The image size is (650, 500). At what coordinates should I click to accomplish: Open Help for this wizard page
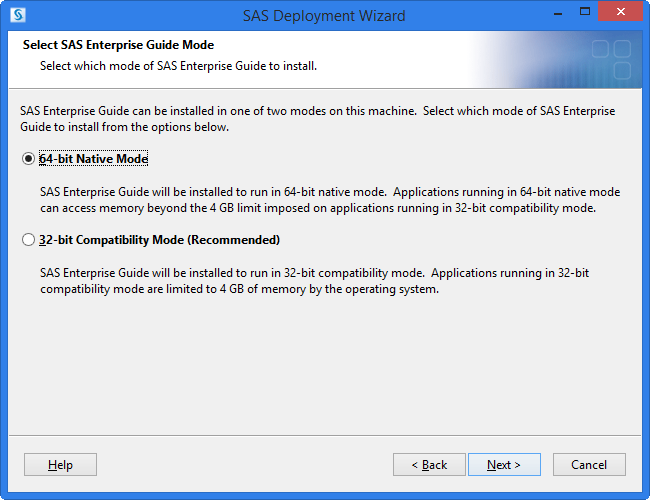(60, 464)
